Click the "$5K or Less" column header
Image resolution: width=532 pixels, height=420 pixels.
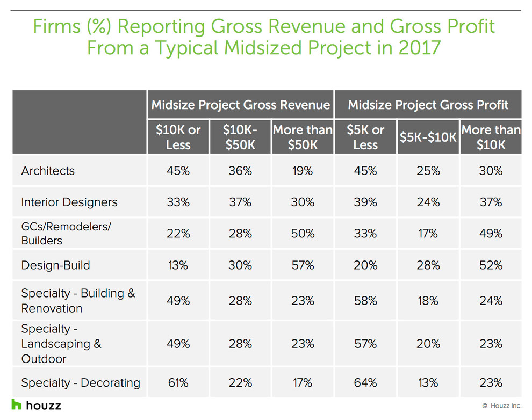(365, 137)
